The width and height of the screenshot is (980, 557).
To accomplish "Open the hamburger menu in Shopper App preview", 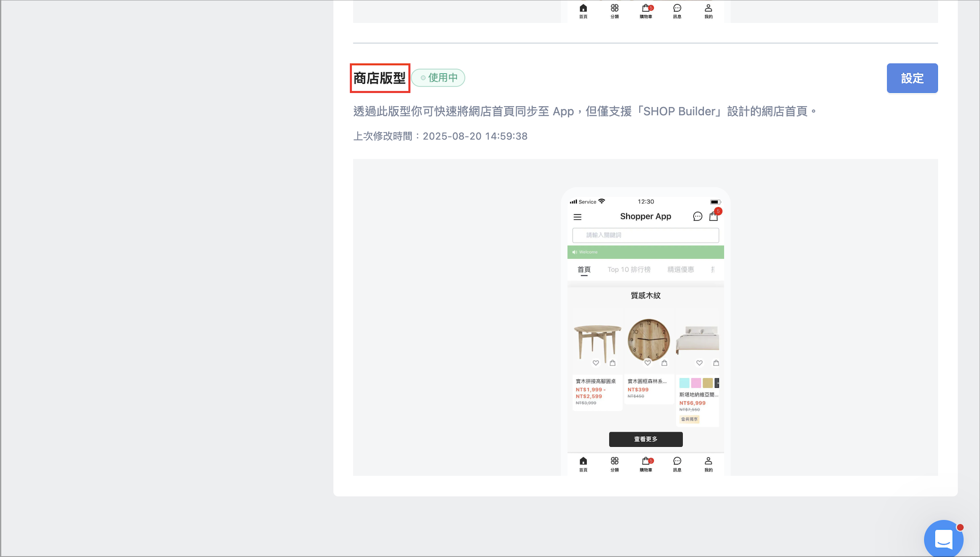I will (577, 217).
